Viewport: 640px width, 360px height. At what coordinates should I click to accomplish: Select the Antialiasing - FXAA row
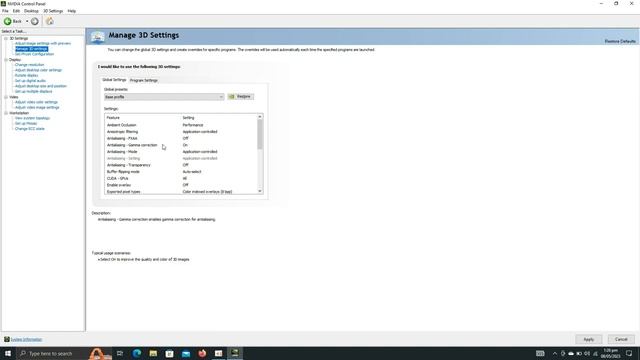[x=181, y=138]
